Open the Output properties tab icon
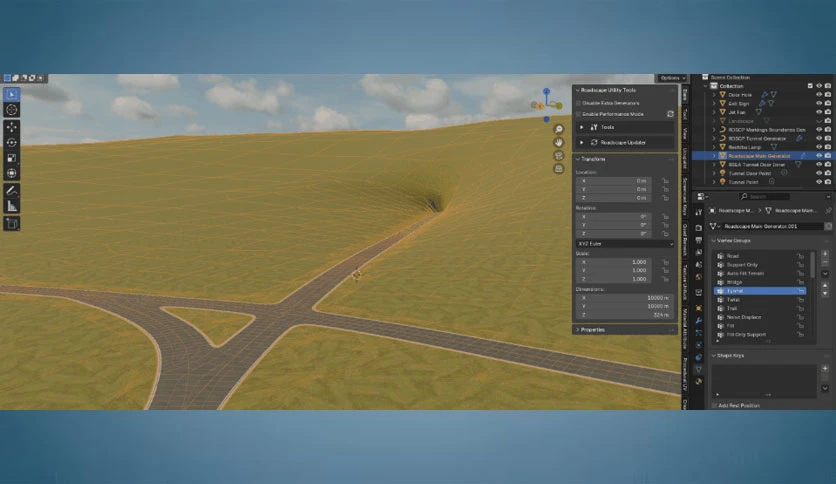 pos(698,240)
